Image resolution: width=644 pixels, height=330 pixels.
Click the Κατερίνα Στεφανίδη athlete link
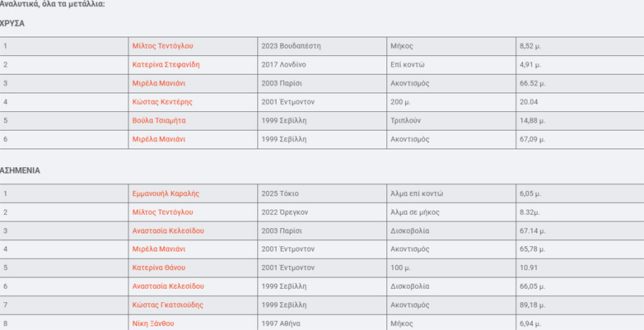tap(166, 65)
